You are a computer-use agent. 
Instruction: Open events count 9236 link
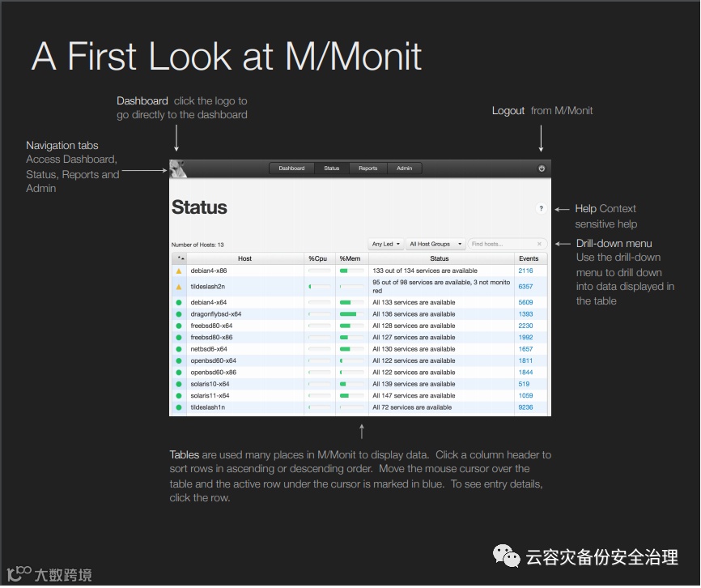click(525, 407)
